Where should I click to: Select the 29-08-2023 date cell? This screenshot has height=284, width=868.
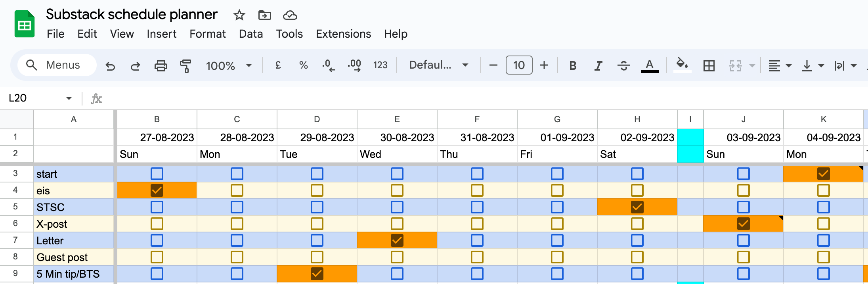[317, 138]
